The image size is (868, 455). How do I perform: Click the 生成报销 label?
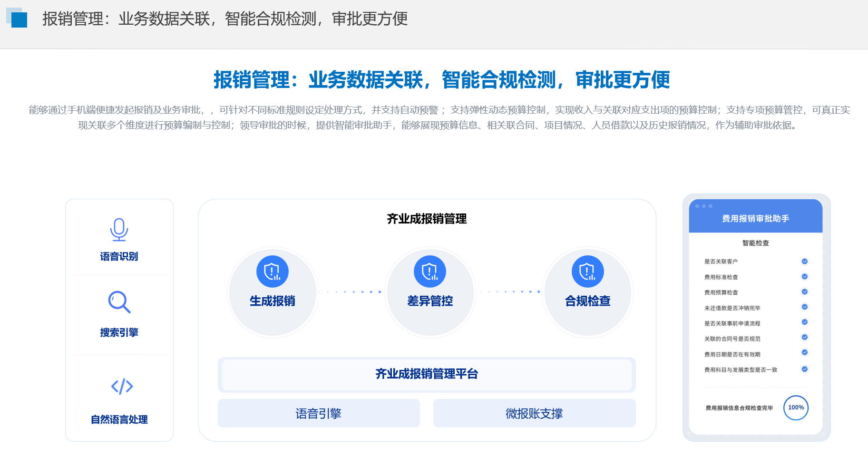(273, 301)
